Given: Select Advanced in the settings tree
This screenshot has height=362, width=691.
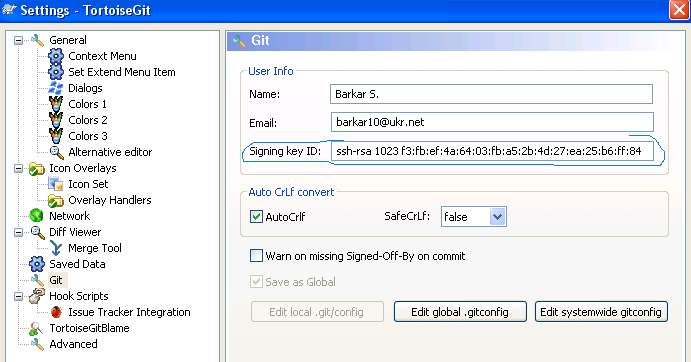Looking at the screenshot, I should coord(73,344).
